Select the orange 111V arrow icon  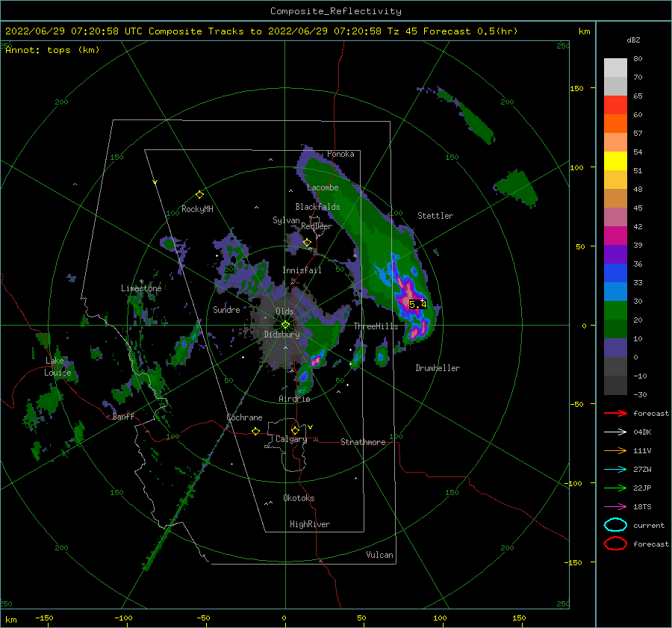[615, 450]
